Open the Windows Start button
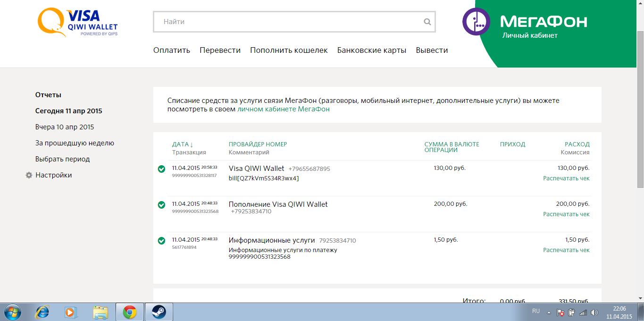 pos(13,312)
